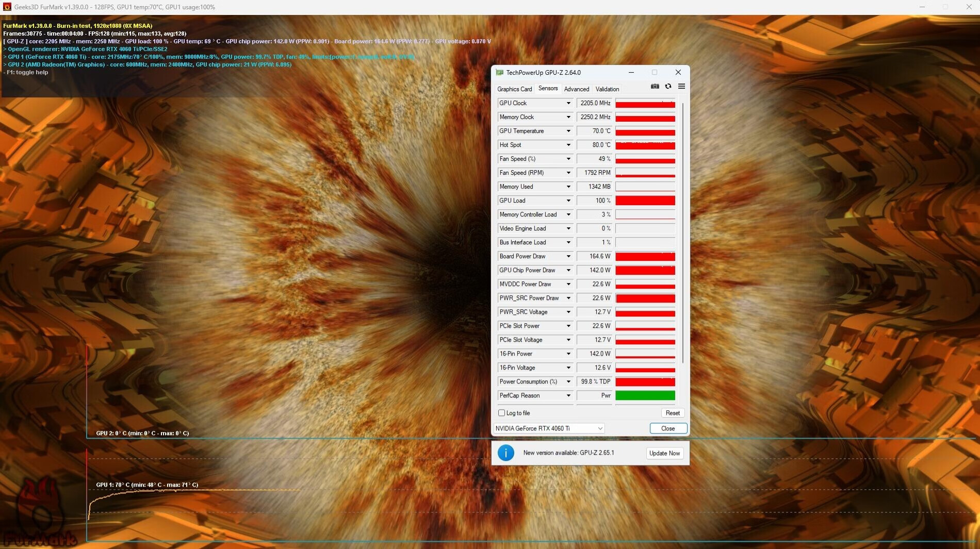Minimize the FurMark window
The height and width of the screenshot is (549, 980).
(x=922, y=7)
